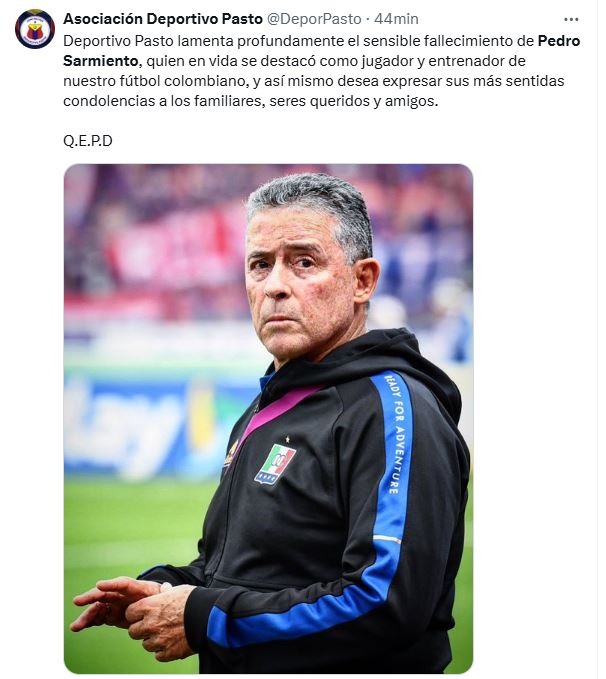Click the magenta collar stripe on the jacket
The height and width of the screenshot is (679, 606).
[x=282, y=407]
